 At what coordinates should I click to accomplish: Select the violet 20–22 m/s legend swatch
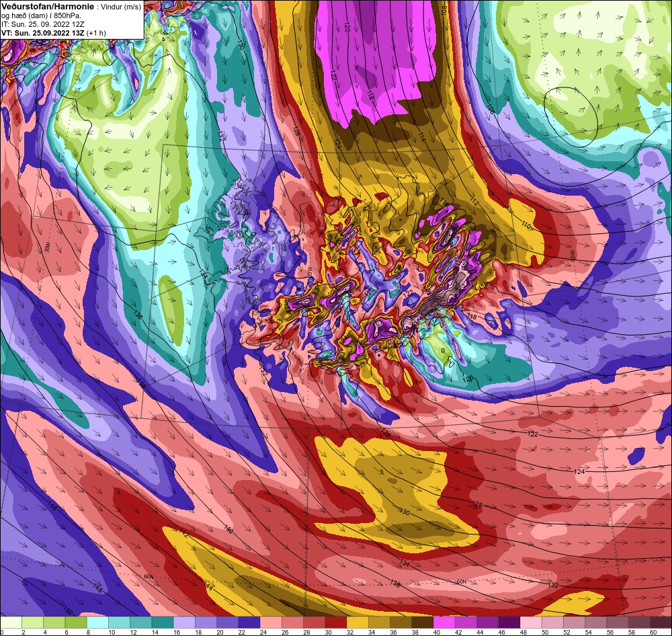(x=228, y=623)
